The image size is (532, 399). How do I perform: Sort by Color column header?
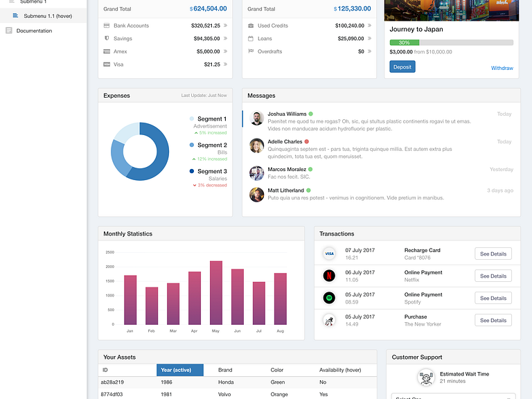[277, 370]
